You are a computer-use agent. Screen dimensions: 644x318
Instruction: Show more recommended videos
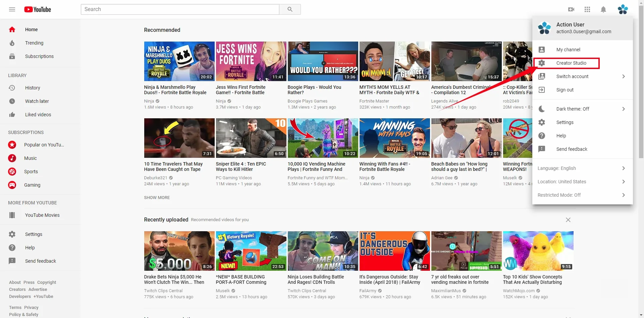point(157,198)
